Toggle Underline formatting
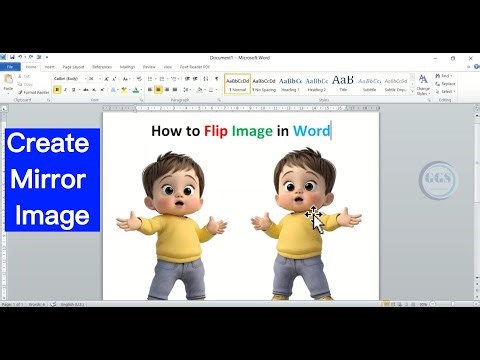The width and height of the screenshot is (480, 360). coord(73,90)
